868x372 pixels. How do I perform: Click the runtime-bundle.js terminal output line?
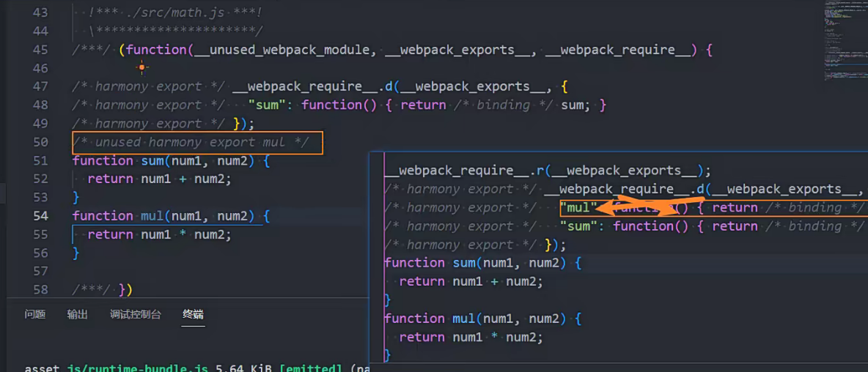[x=183, y=368]
